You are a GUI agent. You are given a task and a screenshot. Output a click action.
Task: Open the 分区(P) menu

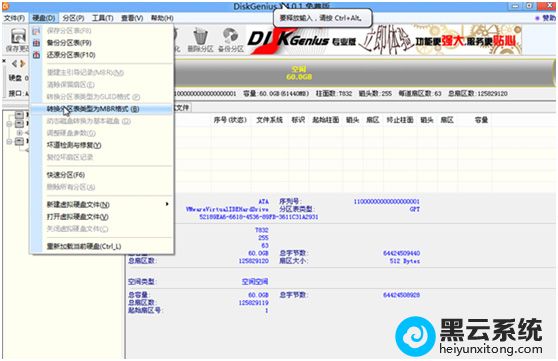73,18
